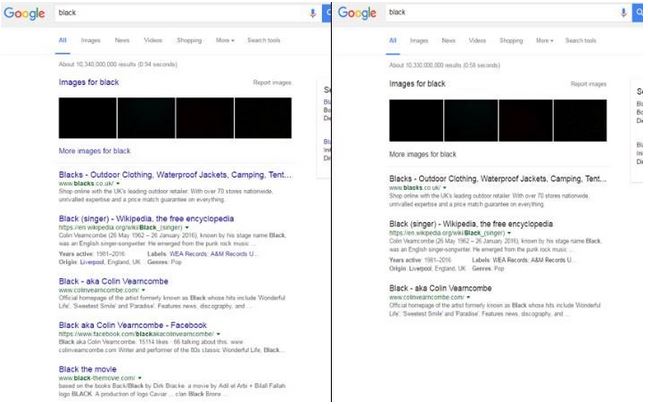
Task: Open first black image thumbnail in right window
Action: [416, 120]
